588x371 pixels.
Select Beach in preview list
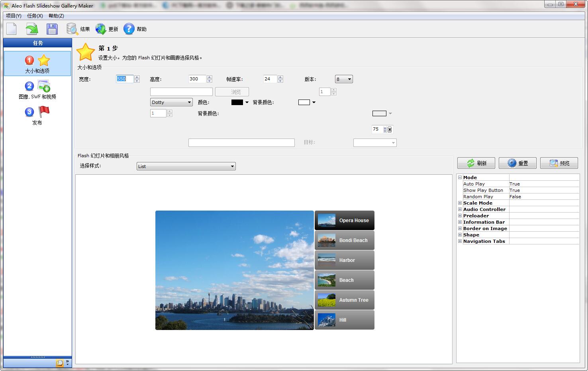click(x=345, y=280)
